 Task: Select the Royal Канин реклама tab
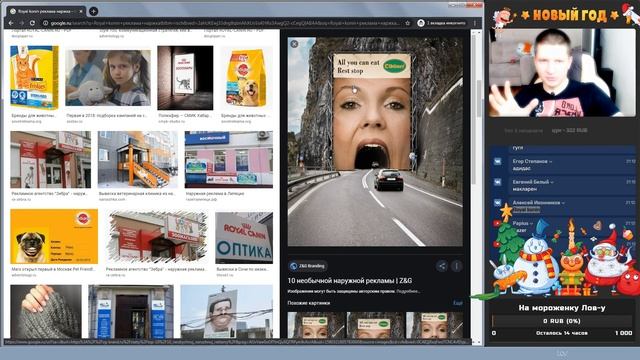46,11
